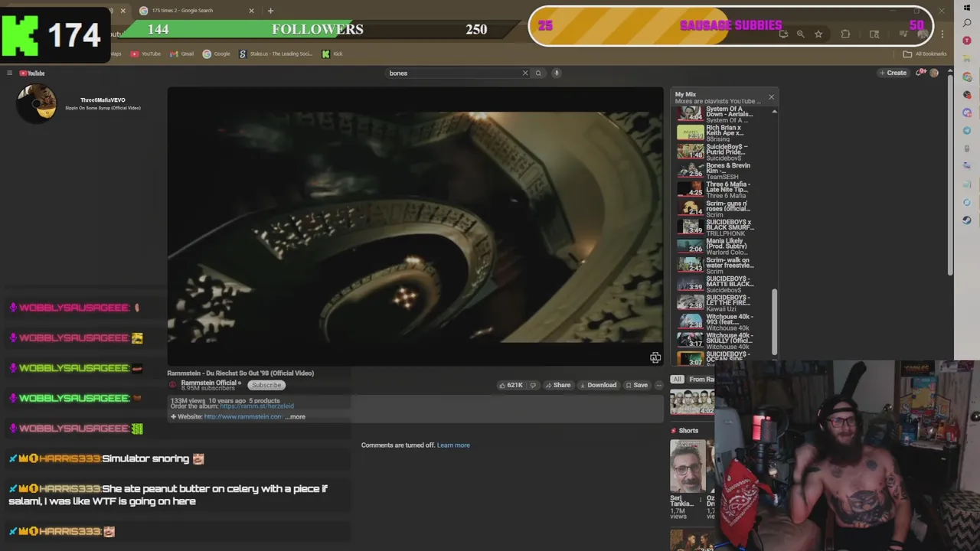The height and width of the screenshot is (551, 980).
Task: Select the 'From Ra...' related chip
Action: [x=701, y=380]
